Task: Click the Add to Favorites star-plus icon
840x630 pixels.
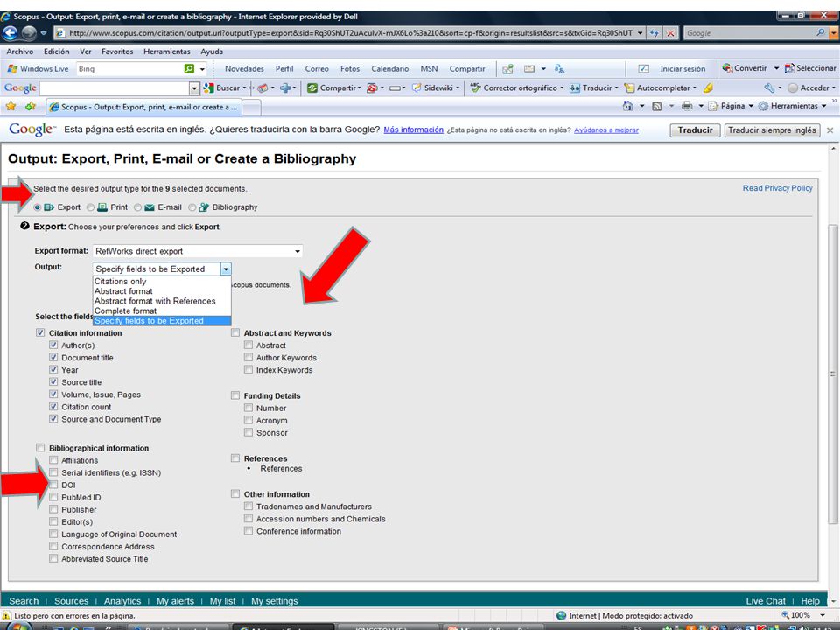Action: [x=31, y=106]
